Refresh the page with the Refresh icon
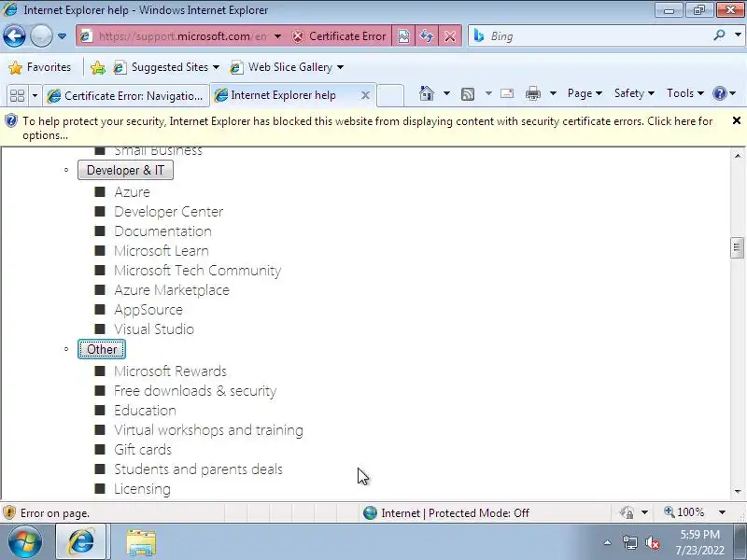Screen dimensions: 747x560 pos(427,36)
